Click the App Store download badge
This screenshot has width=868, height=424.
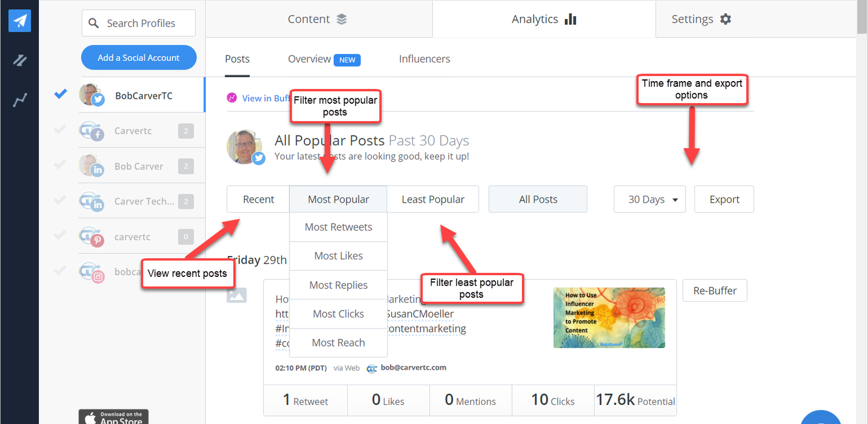113,416
